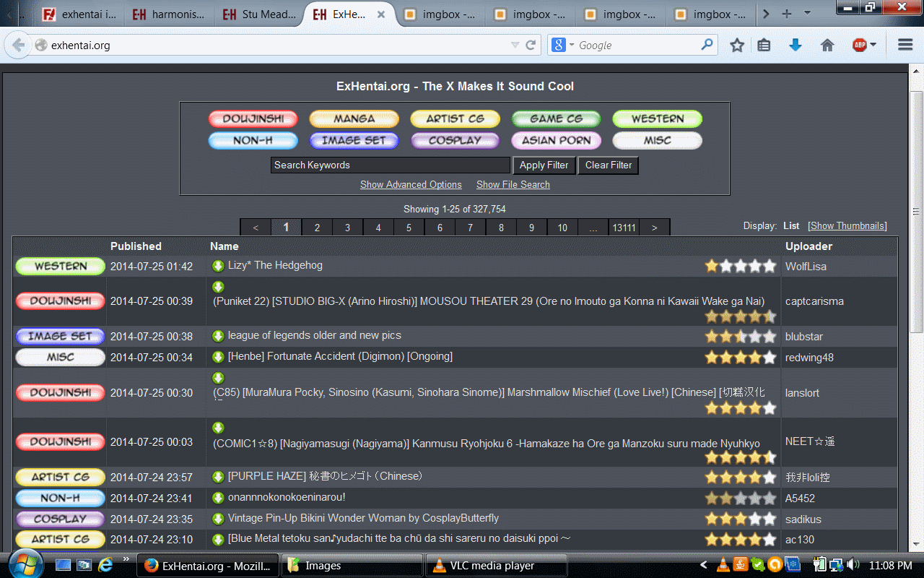Open uploader WolfLisa's link

[x=806, y=267]
